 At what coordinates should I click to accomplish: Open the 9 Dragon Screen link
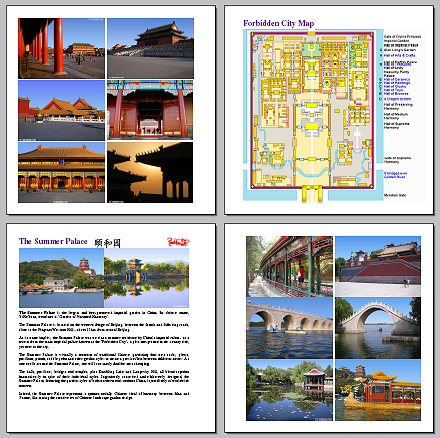(397, 99)
